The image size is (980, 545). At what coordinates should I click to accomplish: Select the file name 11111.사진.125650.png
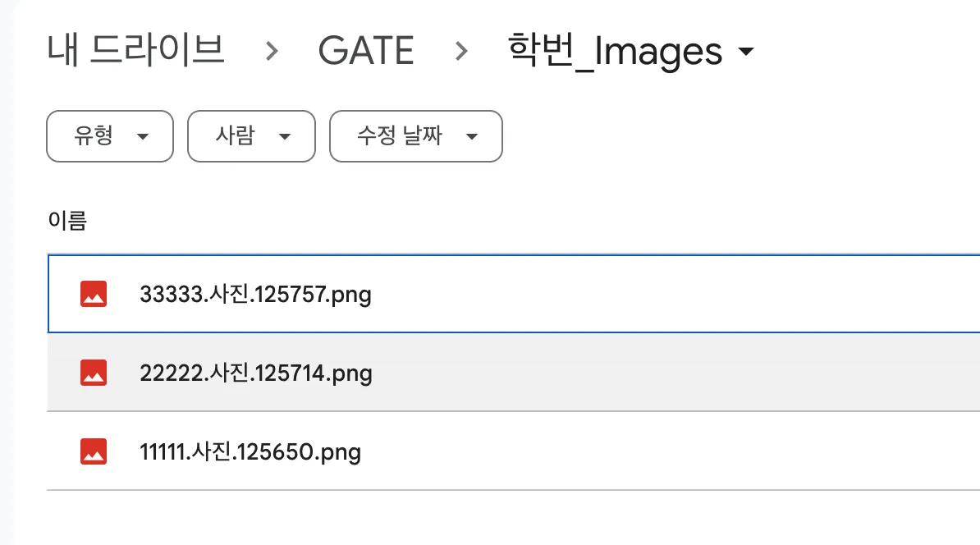[x=250, y=451]
